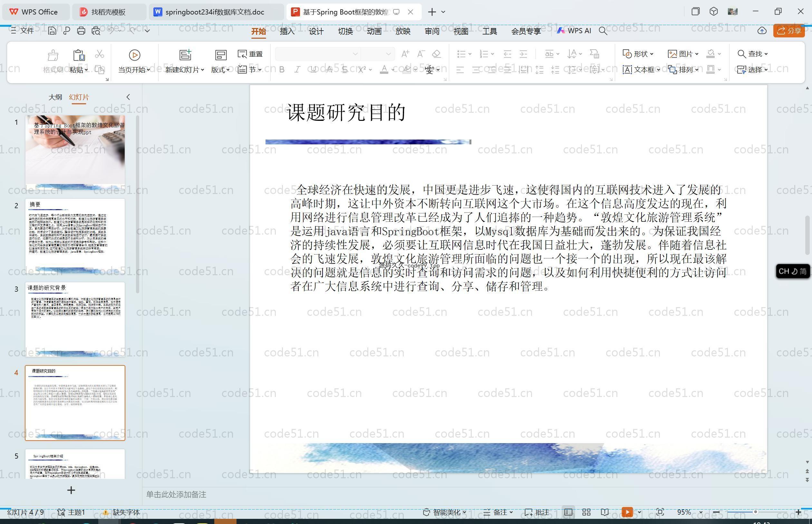
Task: Click the Reset (重置) slide icon
Action: coord(250,54)
